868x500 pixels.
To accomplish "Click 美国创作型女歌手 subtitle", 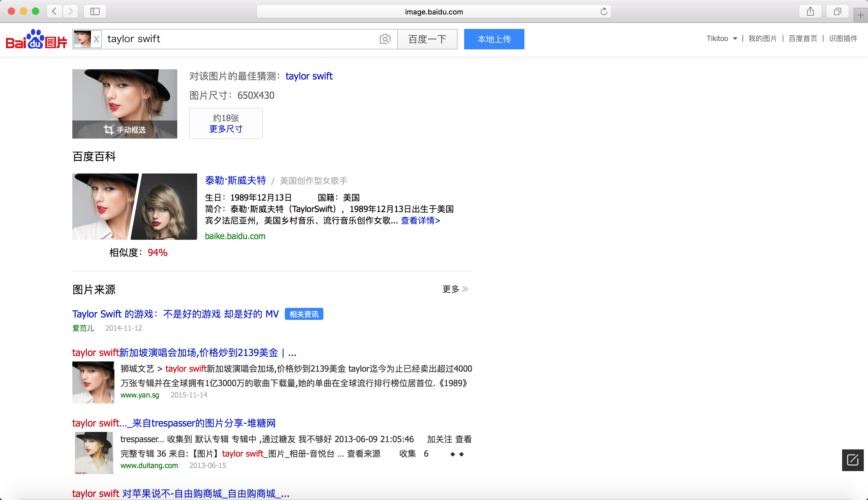I will click(x=313, y=181).
